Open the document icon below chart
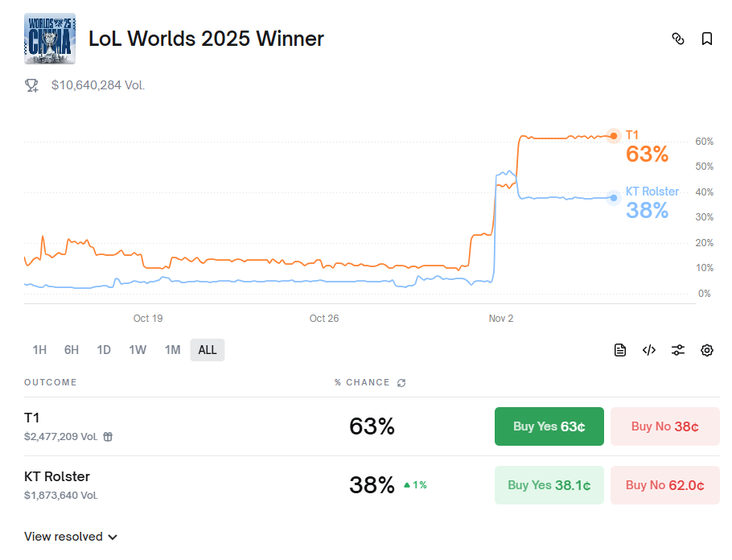This screenshot has width=732, height=560. pos(619,350)
